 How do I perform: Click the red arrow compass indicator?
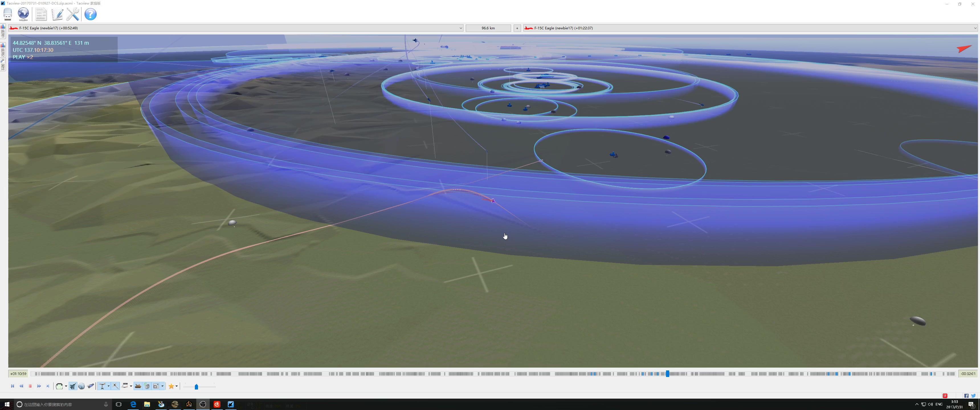coord(964,48)
